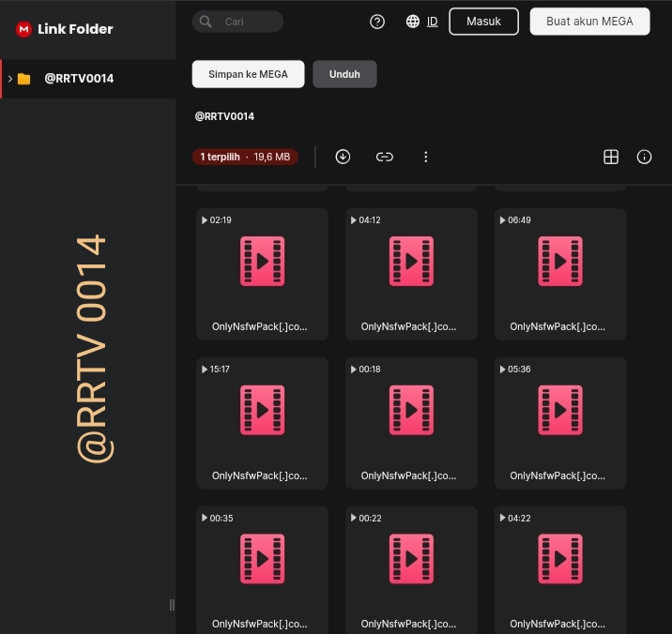Click the file name under the 02:19 video
Image resolution: width=672 pixels, height=634 pixels.
(x=260, y=327)
